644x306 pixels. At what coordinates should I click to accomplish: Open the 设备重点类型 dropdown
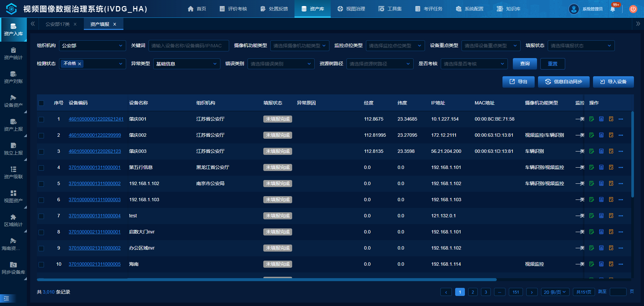coord(491,46)
